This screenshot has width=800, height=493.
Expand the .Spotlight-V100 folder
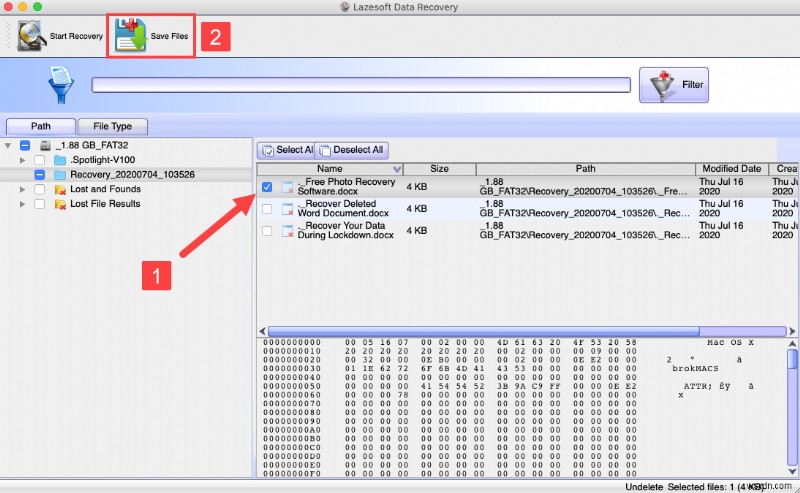tap(22, 160)
